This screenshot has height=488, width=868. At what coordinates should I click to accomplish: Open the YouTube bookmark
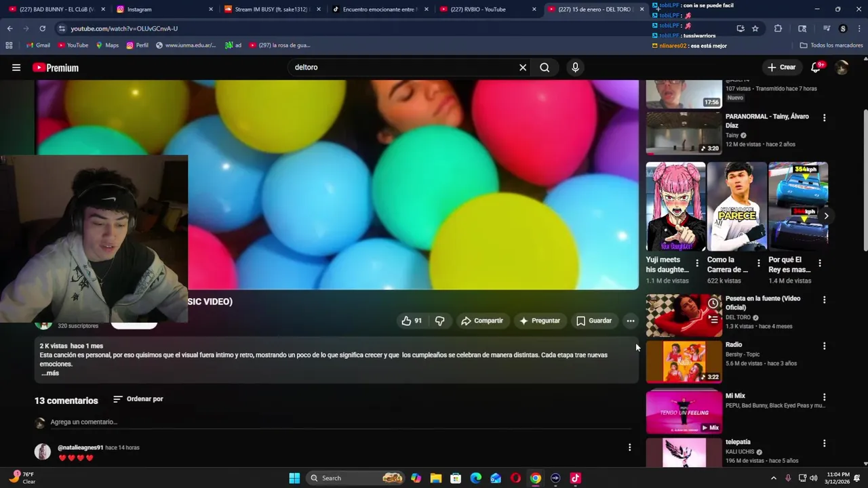tap(73, 45)
